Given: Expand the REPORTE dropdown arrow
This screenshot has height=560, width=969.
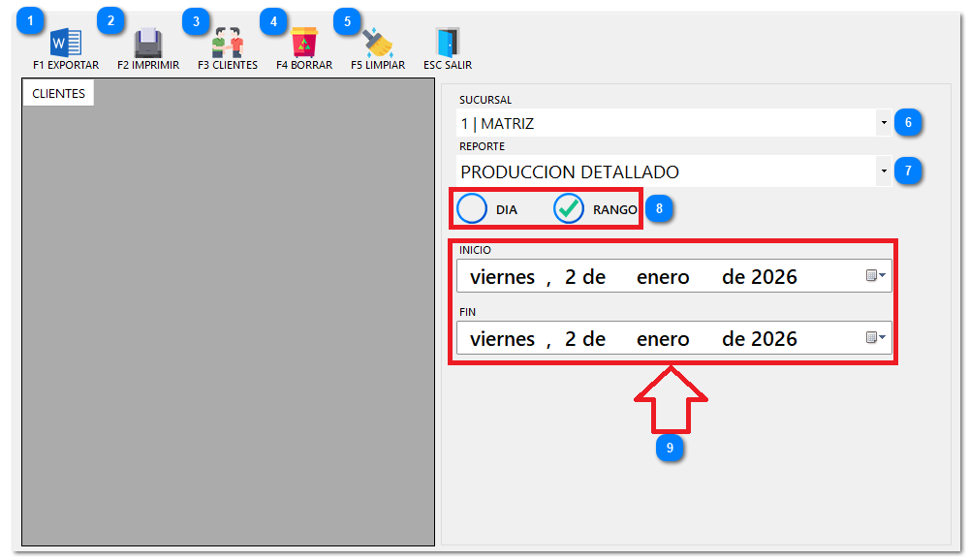Looking at the screenshot, I should point(884,172).
